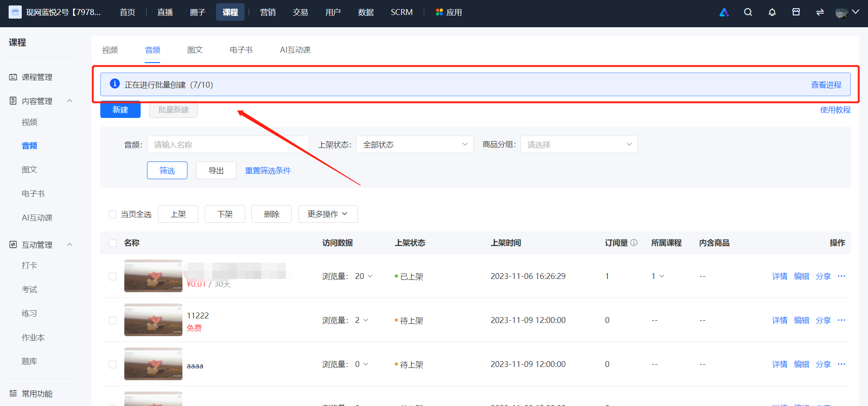Tick the 当页全选 checkbox
868x406 pixels.
point(113,214)
